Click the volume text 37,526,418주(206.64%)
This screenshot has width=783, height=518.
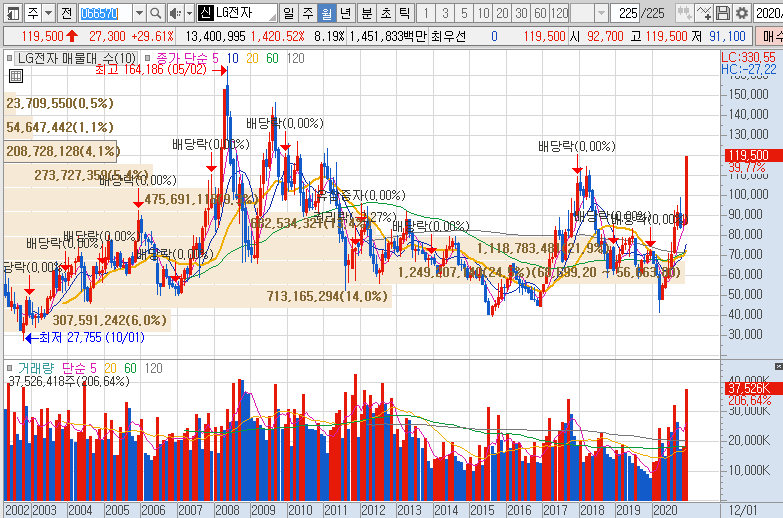69,381
